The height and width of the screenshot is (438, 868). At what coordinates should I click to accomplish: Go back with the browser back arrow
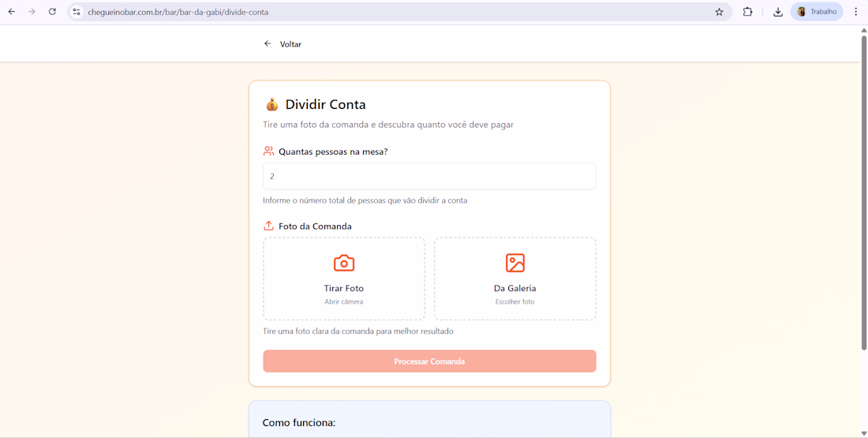12,12
